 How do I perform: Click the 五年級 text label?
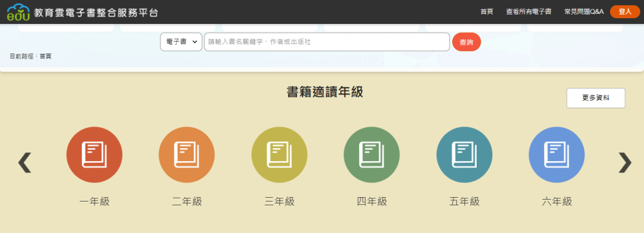coord(465,202)
